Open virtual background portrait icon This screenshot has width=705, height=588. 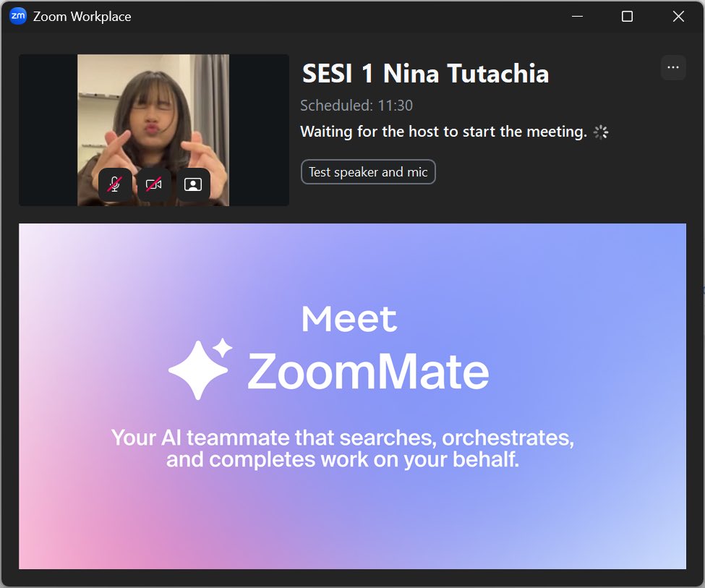(193, 184)
